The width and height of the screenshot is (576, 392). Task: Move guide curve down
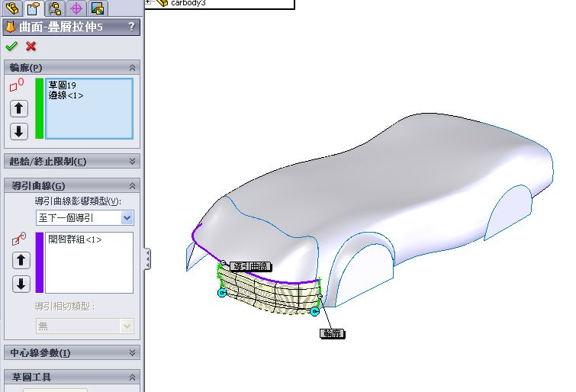point(21,284)
